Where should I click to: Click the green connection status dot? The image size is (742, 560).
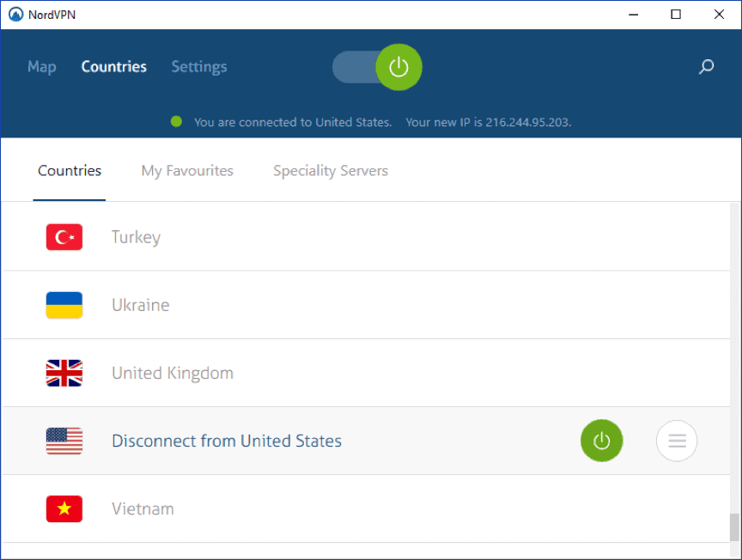(176, 122)
